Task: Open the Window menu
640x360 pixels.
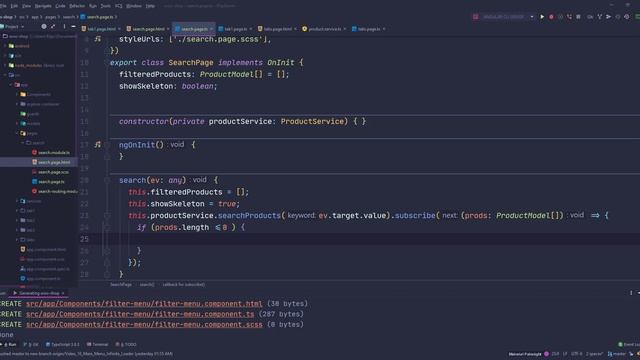Action: click(134, 6)
